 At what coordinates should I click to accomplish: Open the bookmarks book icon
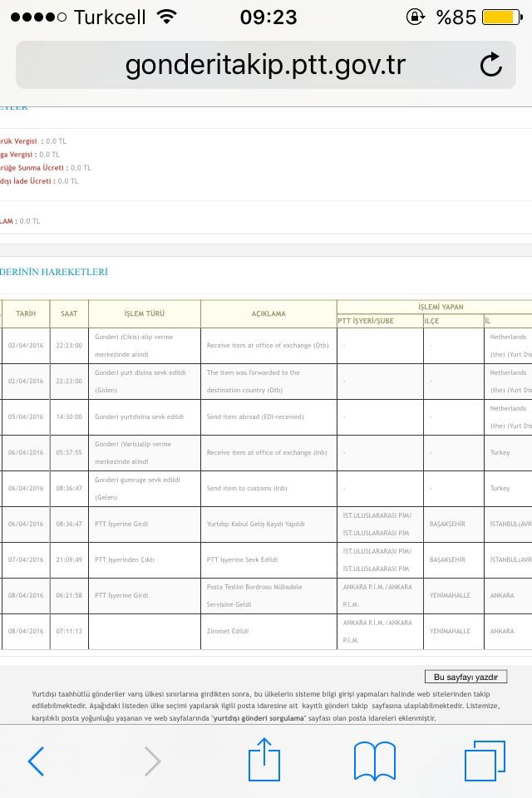click(x=375, y=761)
